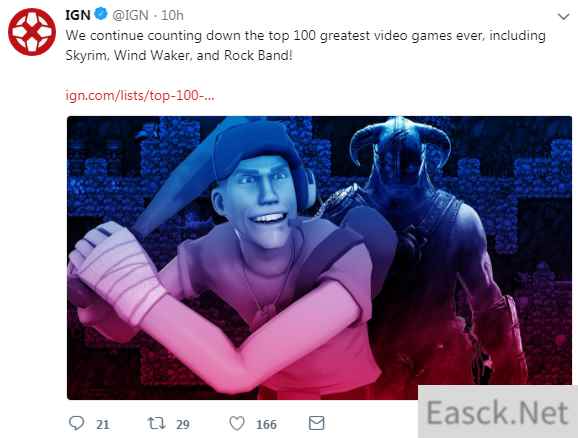Image resolution: width=578 pixels, height=438 pixels.
Task: Click the tweet text mentioning top 100
Action: 306,45
